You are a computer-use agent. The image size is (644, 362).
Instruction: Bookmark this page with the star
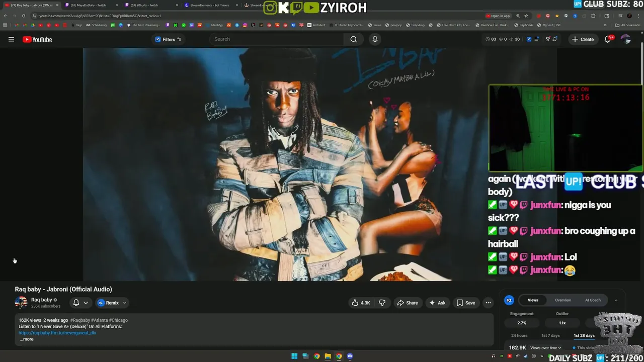coord(526,16)
